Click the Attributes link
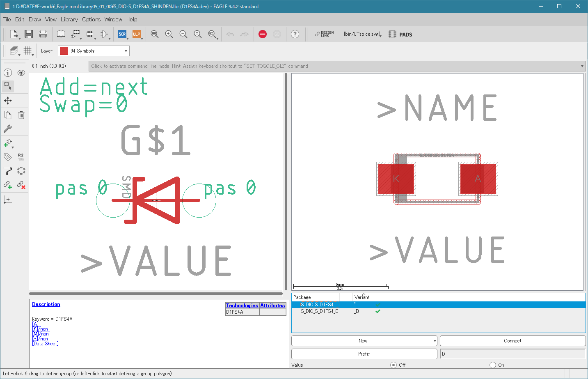The height and width of the screenshot is (379, 588). tap(272, 305)
